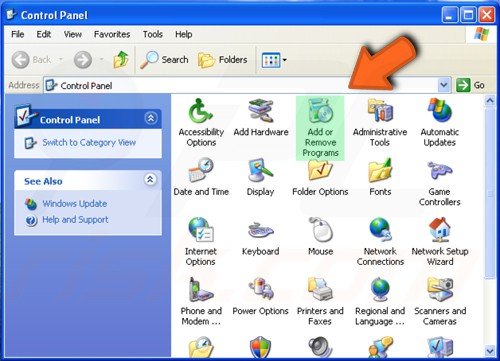Open Automatic Updates icon
The image size is (500, 361).
coord(440,110)
